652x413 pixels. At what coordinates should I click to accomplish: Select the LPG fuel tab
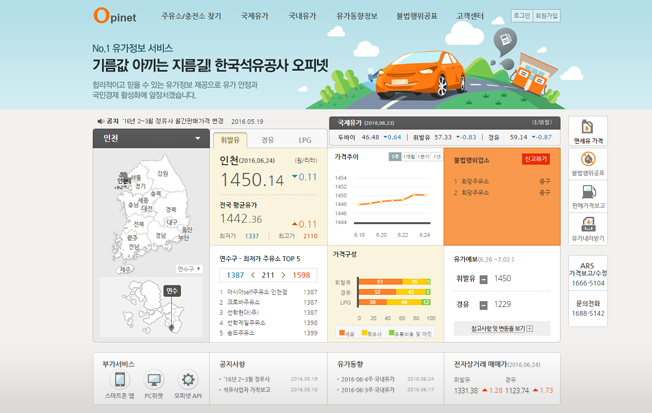[305, 140]
